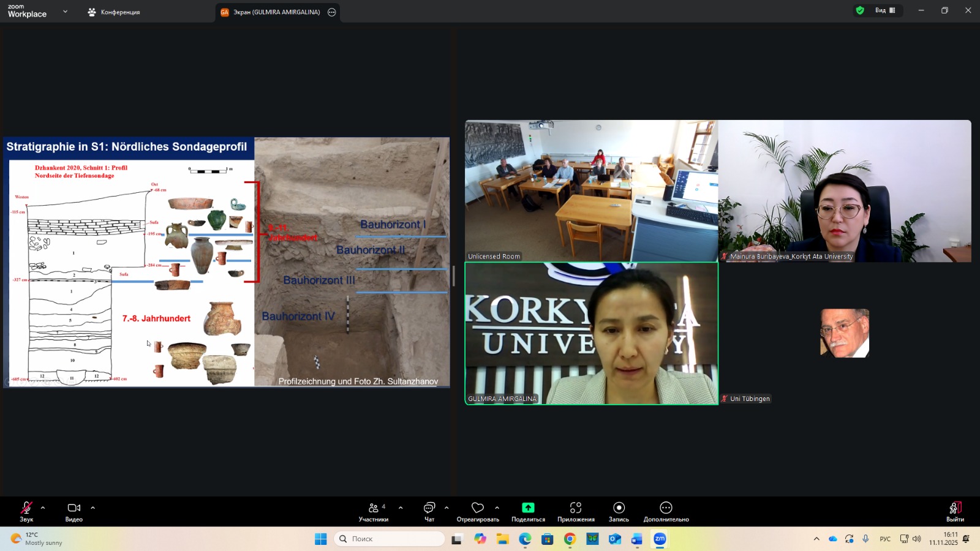Open the Участники participants panel
The height and width of the screenshot is (551, 980).
click(373, 511)
